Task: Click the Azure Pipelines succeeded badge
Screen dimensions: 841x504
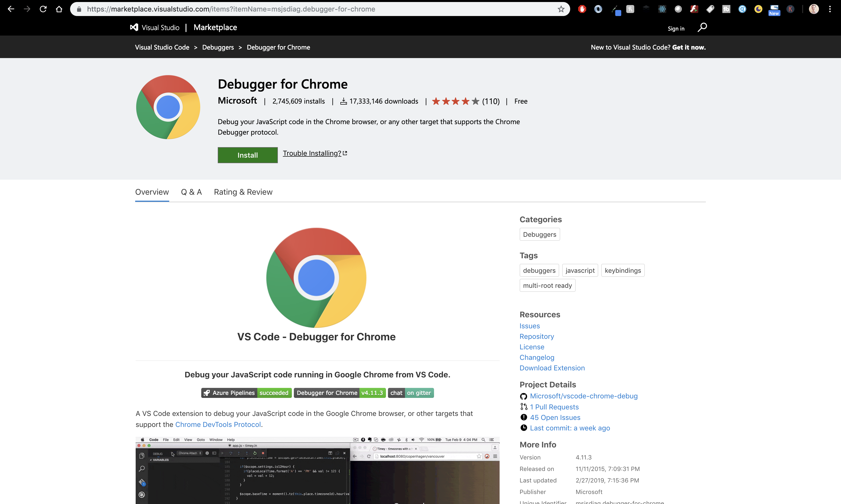Action: tap(246, 393)
